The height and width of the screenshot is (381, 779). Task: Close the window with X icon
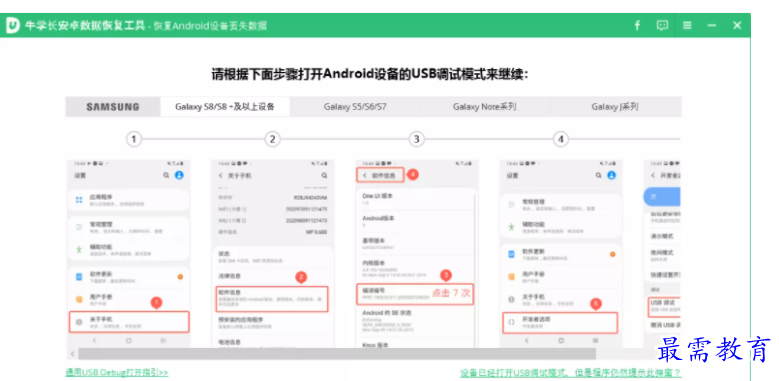click(x=737, y=25)
